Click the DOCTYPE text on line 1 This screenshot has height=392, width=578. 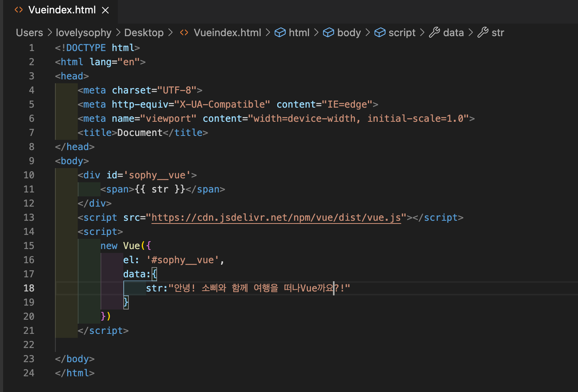coord(86,48)
